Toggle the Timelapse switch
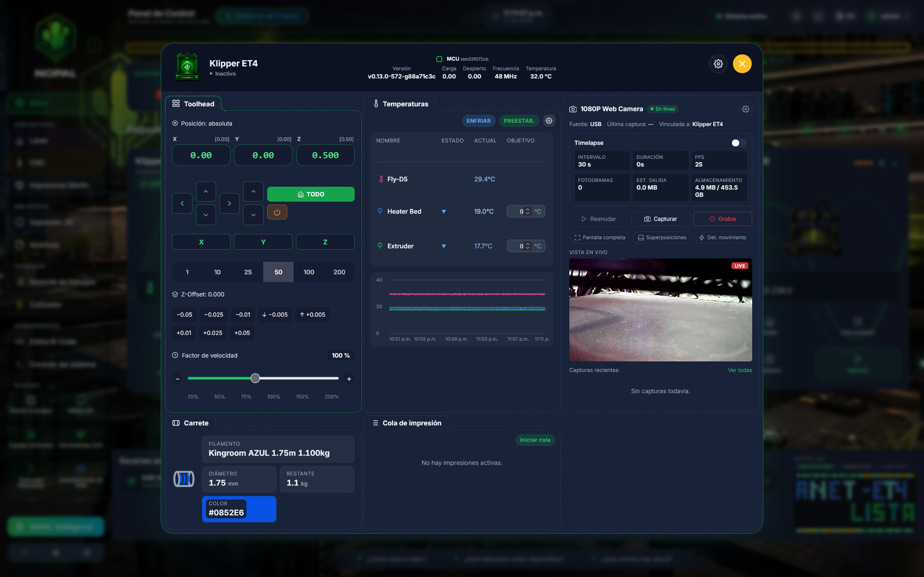The image size is (924, 577). [x=739, y=143]
